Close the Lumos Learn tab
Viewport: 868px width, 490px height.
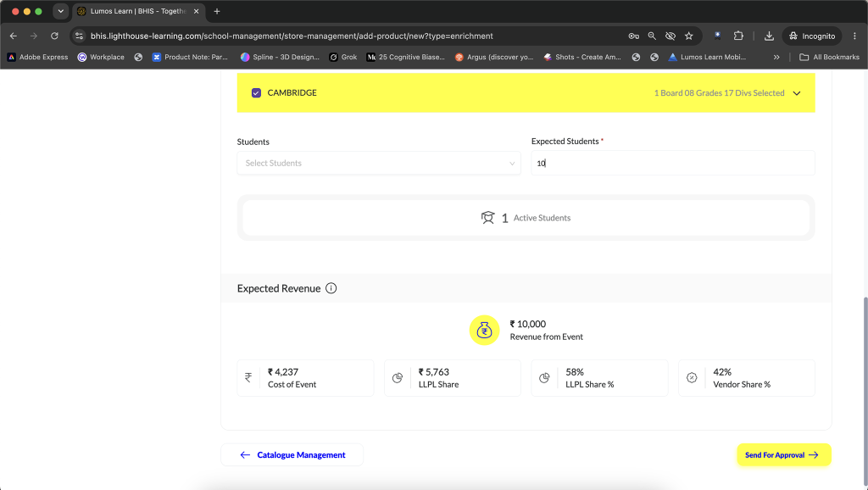(196, 11)
